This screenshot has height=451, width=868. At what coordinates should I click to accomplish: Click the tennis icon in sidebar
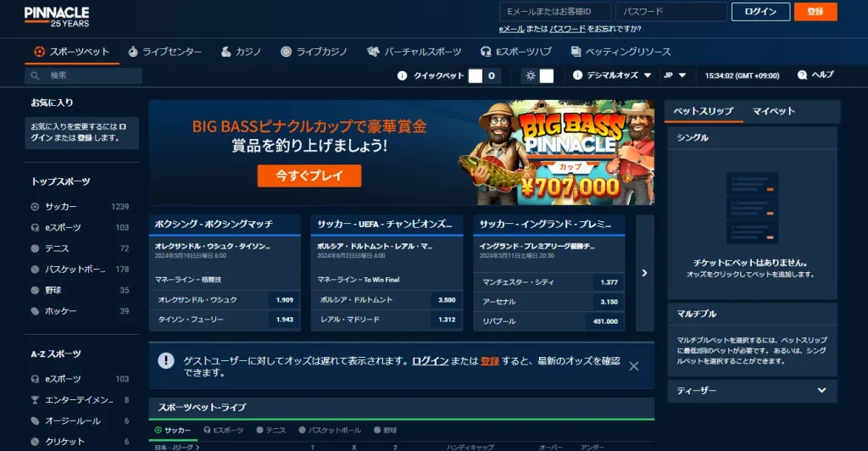point(35,248)
